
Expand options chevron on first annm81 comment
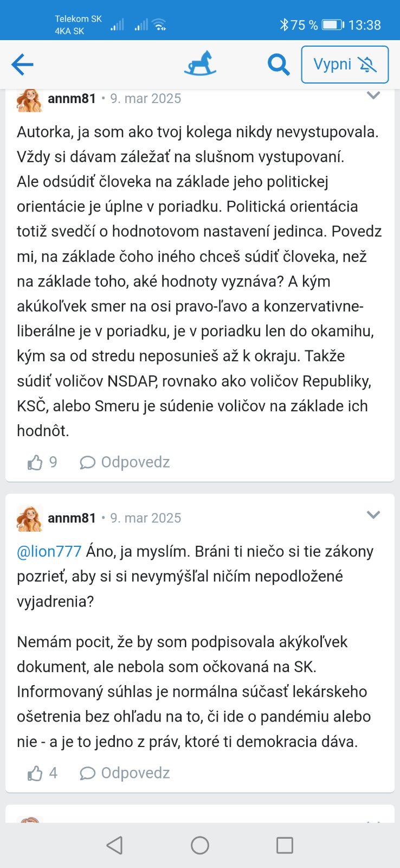(373, 96)
